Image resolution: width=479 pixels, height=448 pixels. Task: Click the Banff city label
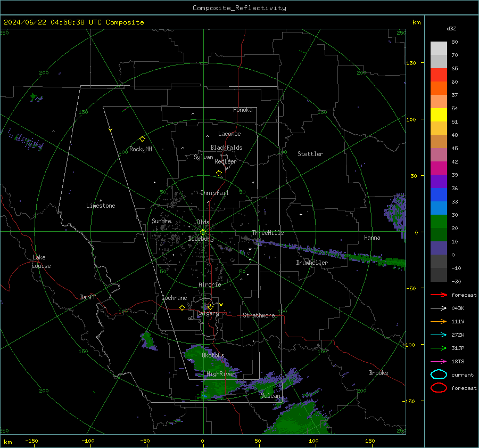(88, 297)
